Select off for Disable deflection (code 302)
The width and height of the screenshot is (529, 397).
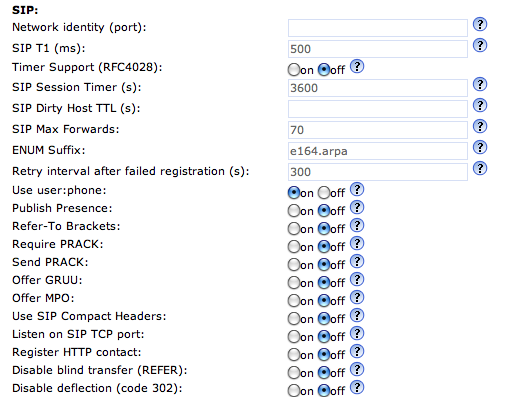tap(324, 391)
